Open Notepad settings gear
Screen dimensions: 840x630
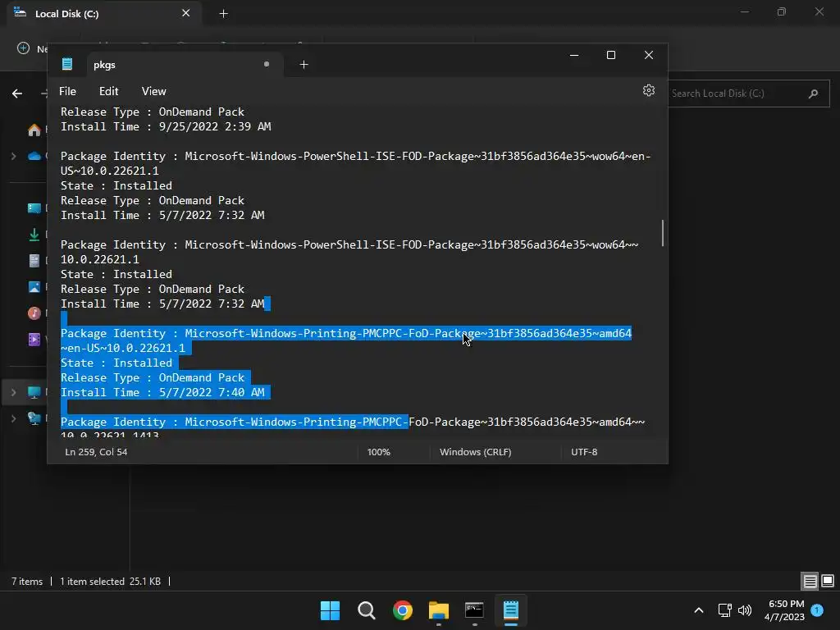648,90
